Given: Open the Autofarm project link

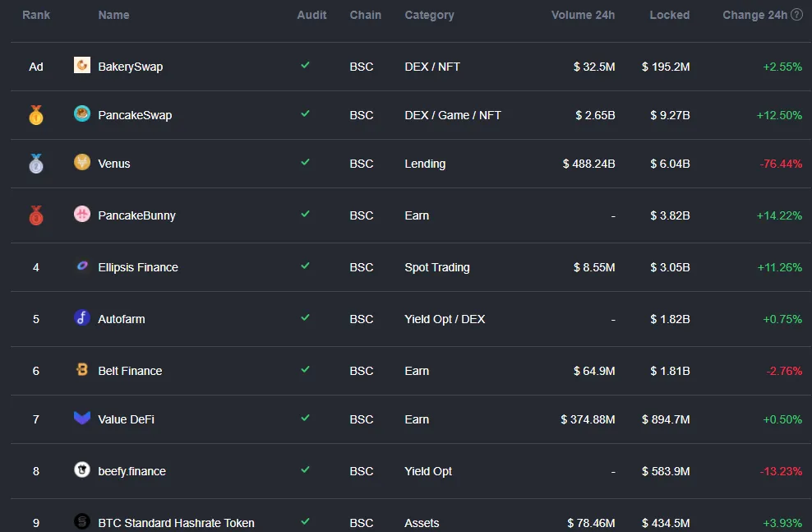Looking at the screenshot, I should [x=122, y=319].
